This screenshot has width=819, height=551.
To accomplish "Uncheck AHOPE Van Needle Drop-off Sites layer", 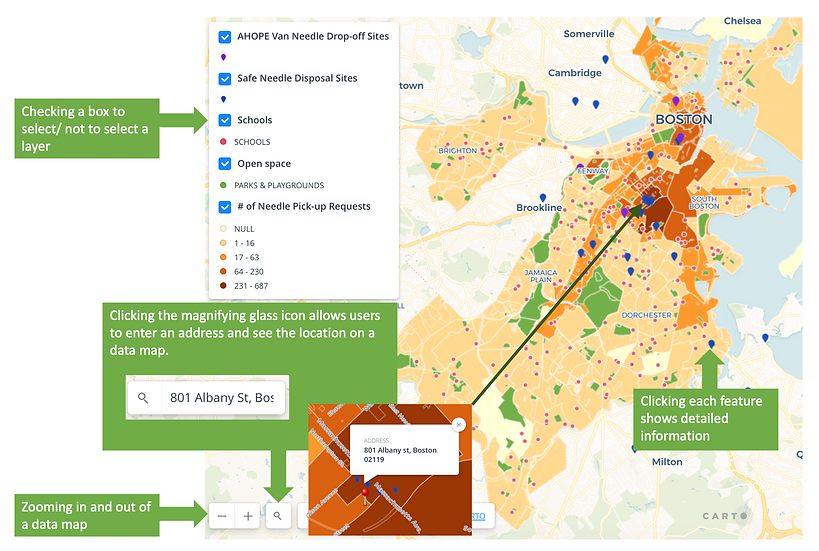I will click(225, 37).
